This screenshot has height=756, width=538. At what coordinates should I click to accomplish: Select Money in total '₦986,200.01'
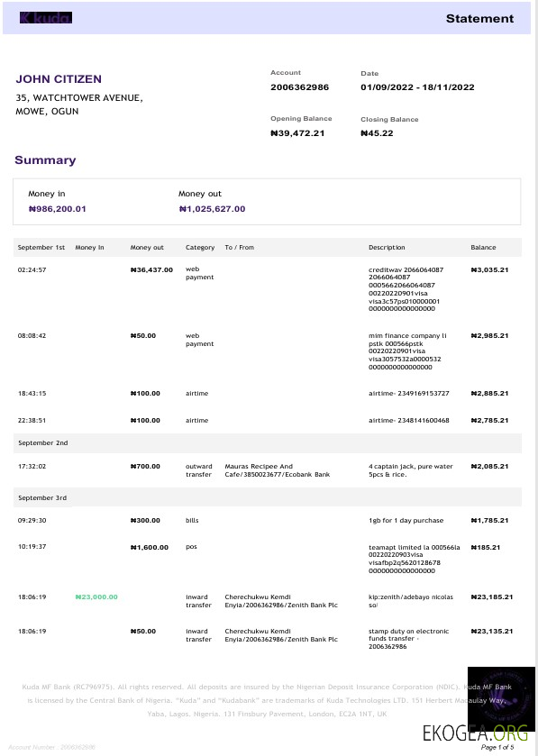click(x=58, y=209)
